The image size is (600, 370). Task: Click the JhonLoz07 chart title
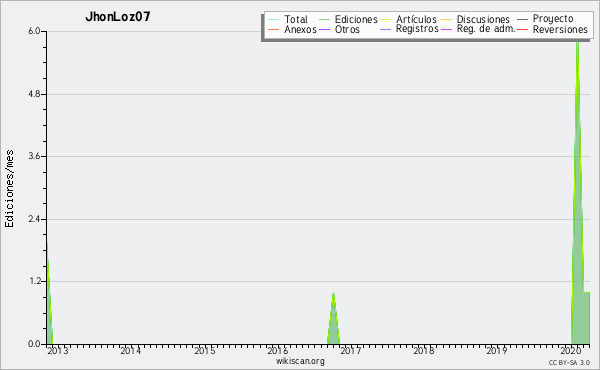pyautogui.click(x=118, y=16)
